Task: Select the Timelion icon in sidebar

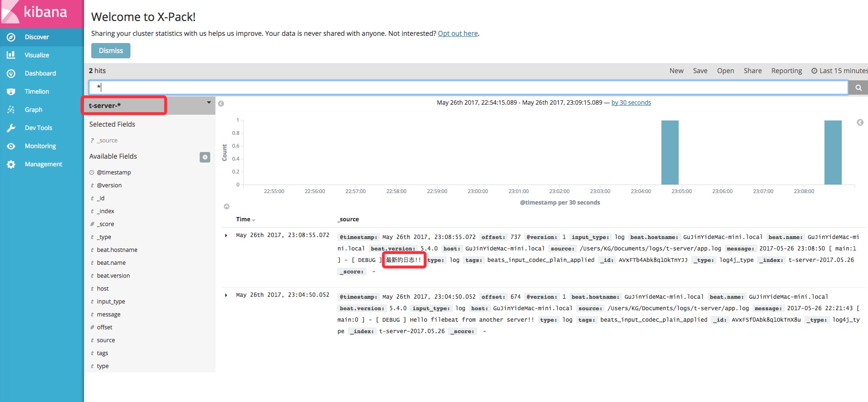Action: [11, 92]
